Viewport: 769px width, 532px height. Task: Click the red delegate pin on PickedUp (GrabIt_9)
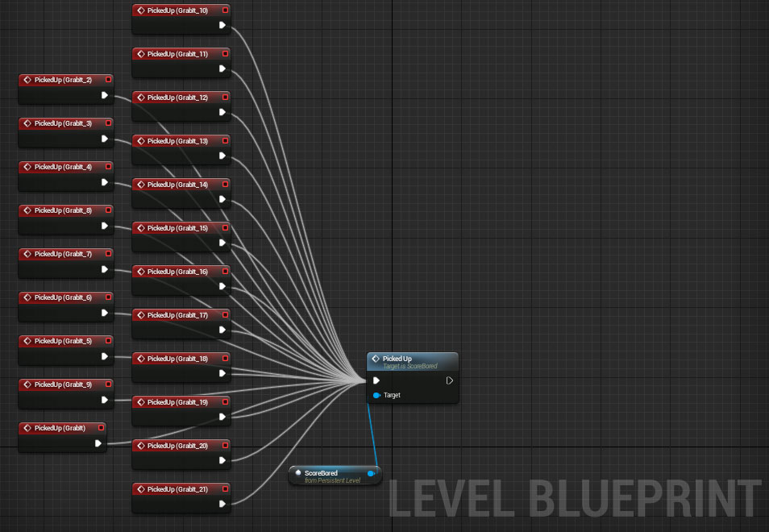pos(108,384)
